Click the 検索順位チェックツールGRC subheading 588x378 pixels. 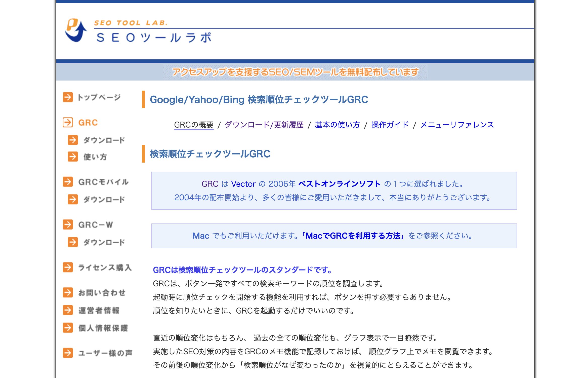[210, 154]
